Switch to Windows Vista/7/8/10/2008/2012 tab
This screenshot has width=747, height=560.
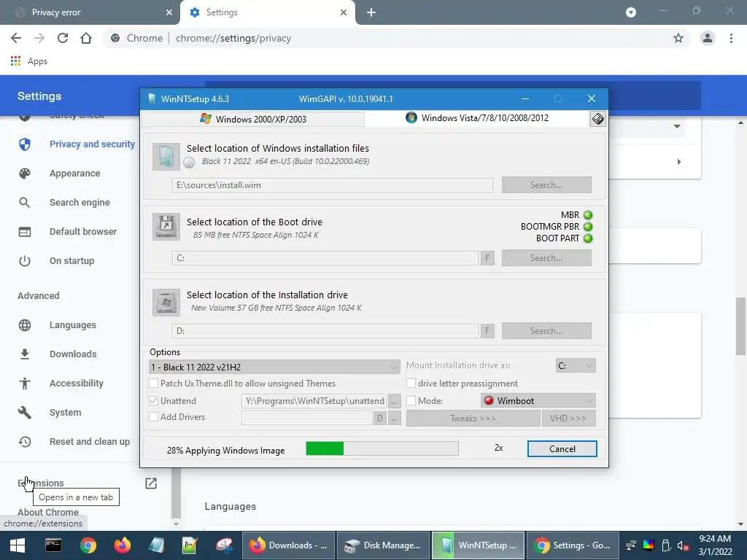click(477, 118)
